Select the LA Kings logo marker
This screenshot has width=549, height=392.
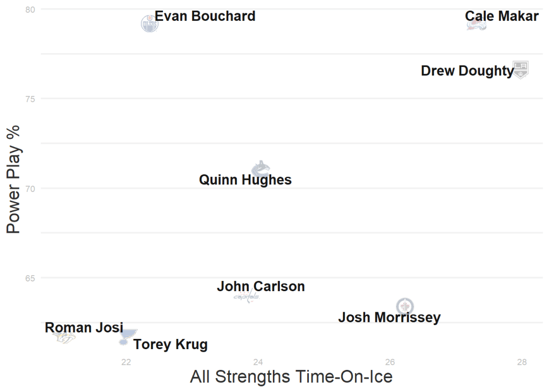[x=521, y=70]
